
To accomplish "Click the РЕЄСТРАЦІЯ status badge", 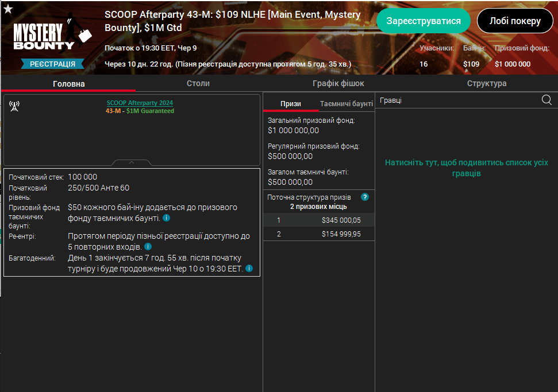I will click(53, 64).
